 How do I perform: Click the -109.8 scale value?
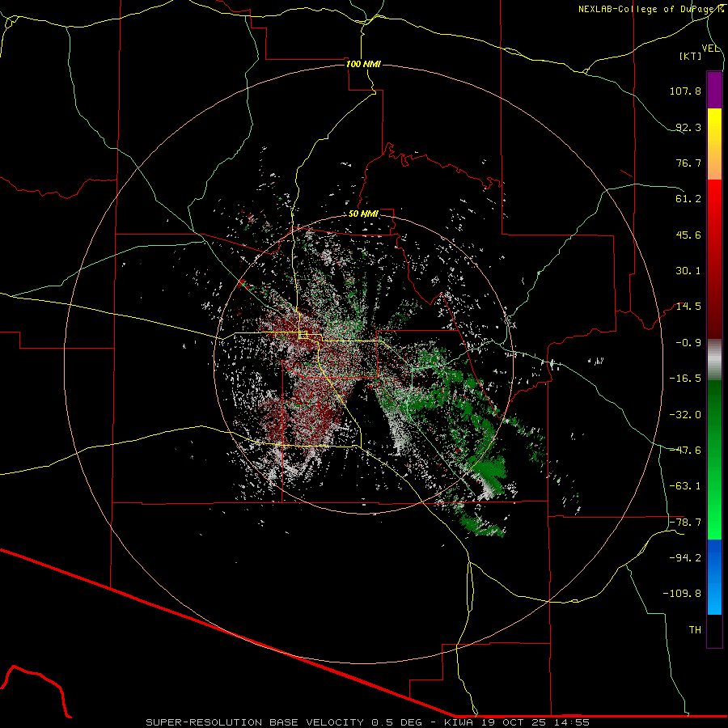(x=682, y=594)
